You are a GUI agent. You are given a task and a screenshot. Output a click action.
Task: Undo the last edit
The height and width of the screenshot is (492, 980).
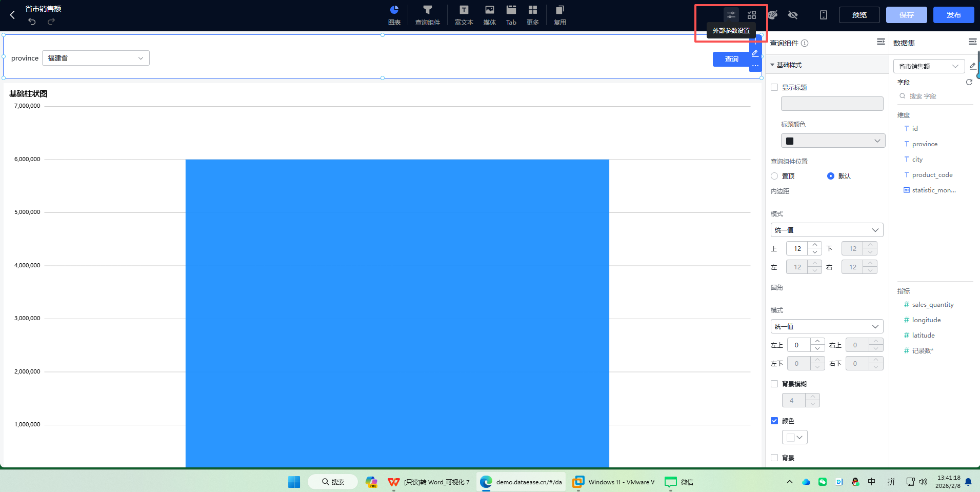[32, 22]
